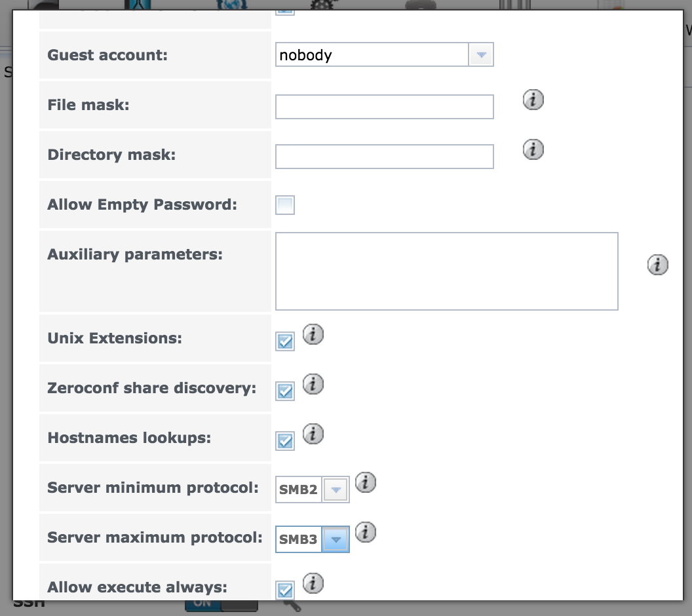Show Auxiliary parameters help info icon
This screenshot has width=692, height=616.
657,265
